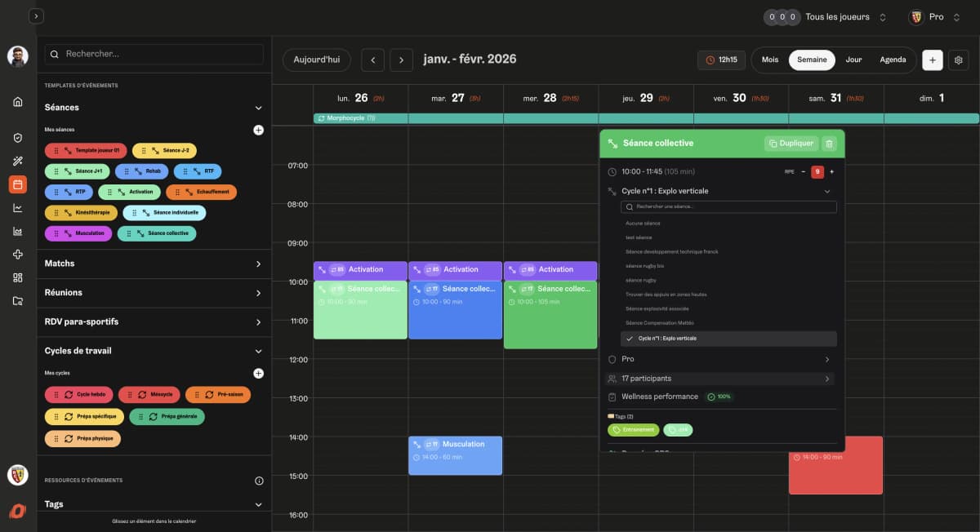
Task: Switch to the Mois view
Action: pos(770,60)
